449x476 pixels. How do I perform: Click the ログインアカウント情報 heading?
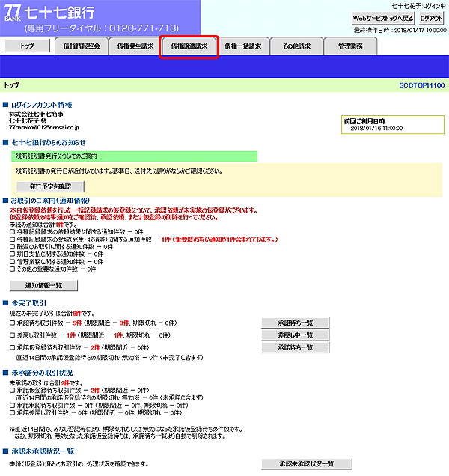tap(42, 105)
